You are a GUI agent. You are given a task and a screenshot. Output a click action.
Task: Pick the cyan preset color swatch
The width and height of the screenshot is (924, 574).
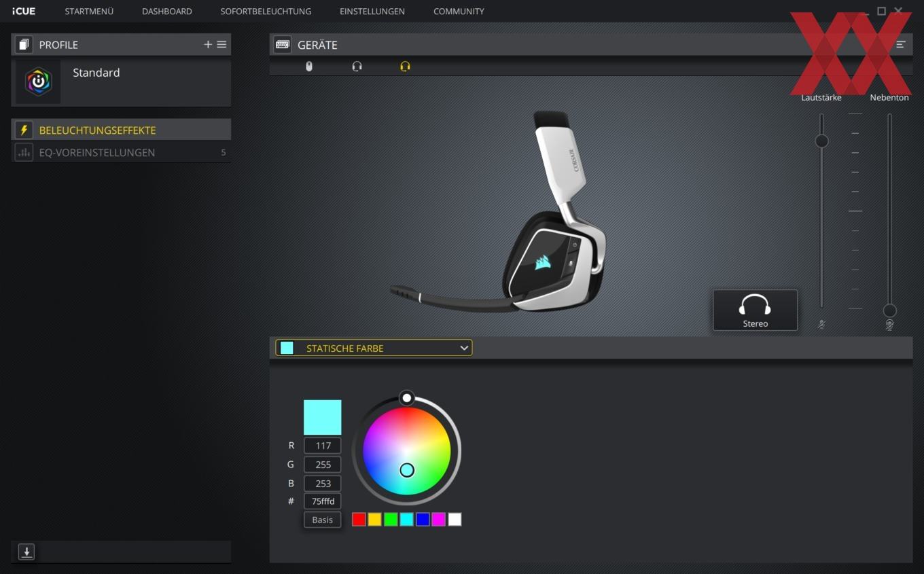[x=406, y=520]
